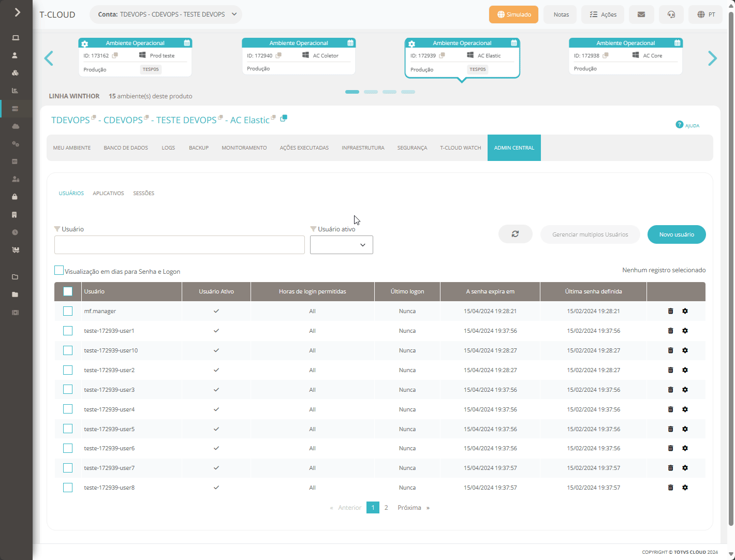Check Visualização em dias para Senha e Logon

[59, 271]
